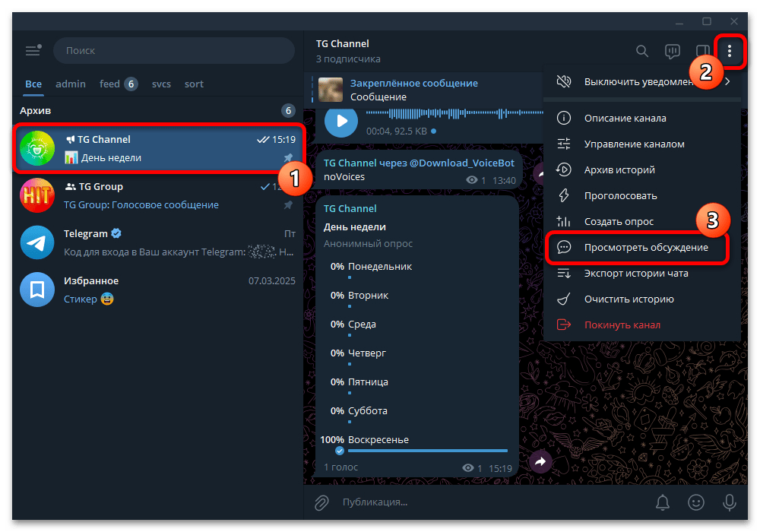Viewport: 760px width, 532px height.
Task: Open Описание канала menu entry
Action: click(x=642, y=119)
